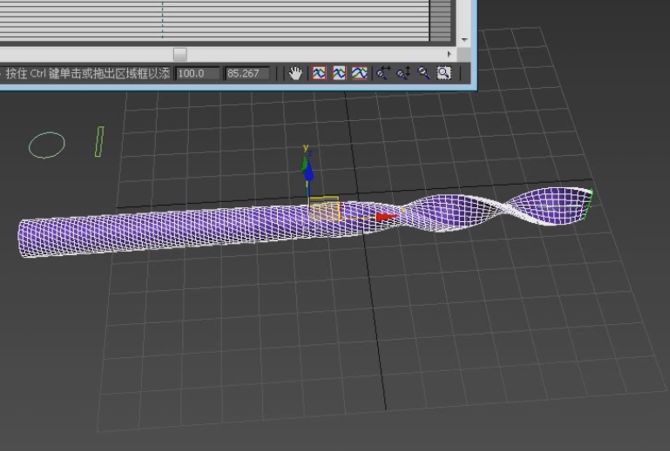Click the horizontal scrollbar right arrow

click(x=450, y=54)
